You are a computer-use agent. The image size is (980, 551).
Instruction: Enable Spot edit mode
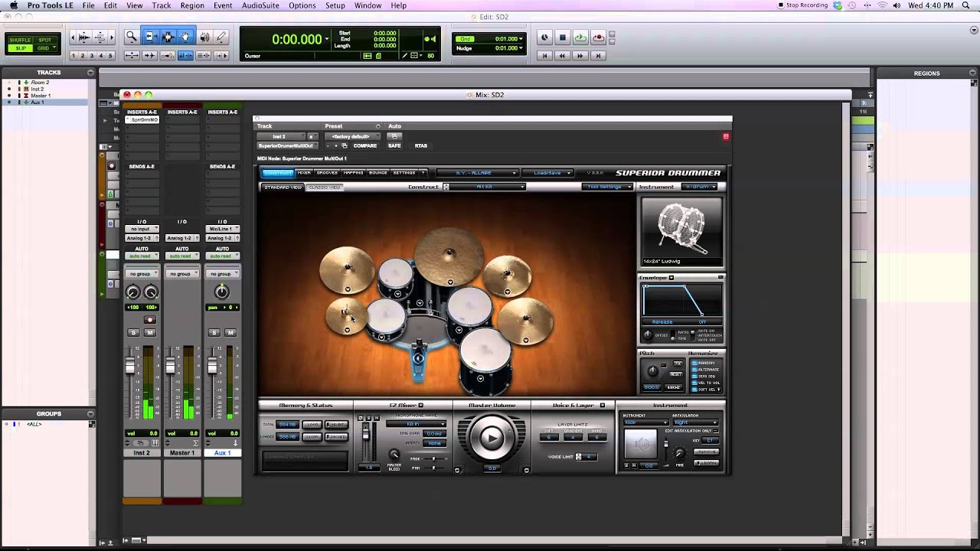coord(44,40)
